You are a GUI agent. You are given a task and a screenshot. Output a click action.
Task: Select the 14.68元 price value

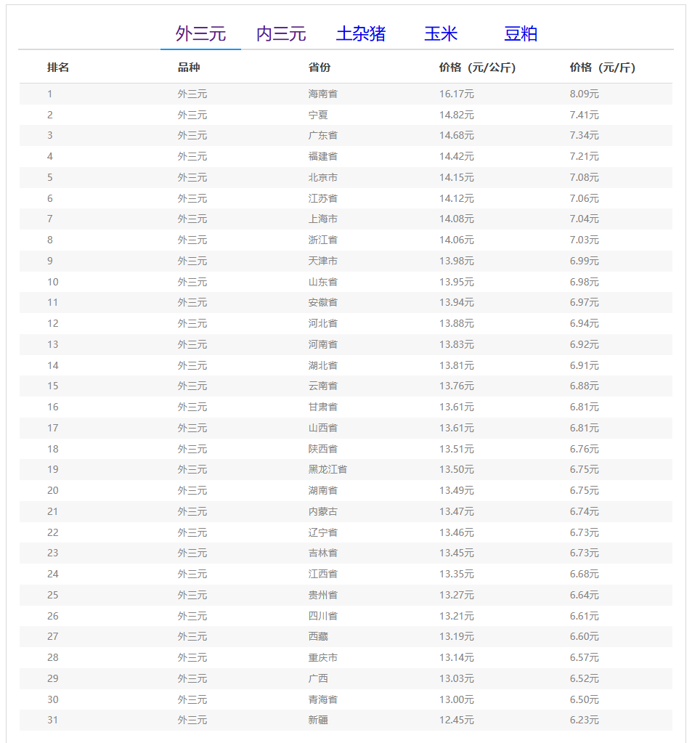457,136
